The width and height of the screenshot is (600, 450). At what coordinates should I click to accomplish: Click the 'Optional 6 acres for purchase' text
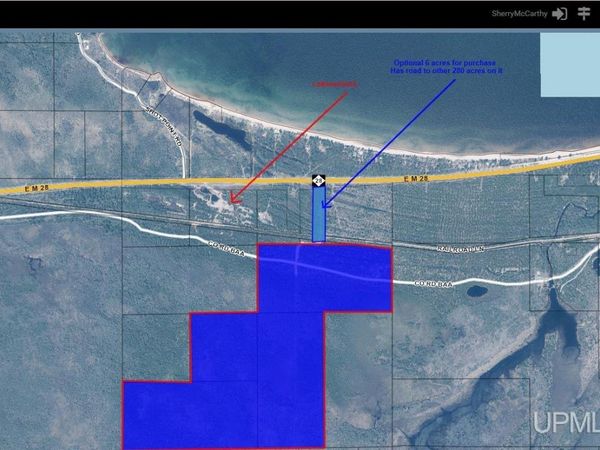pyautogui.click(x=445, y=62)
